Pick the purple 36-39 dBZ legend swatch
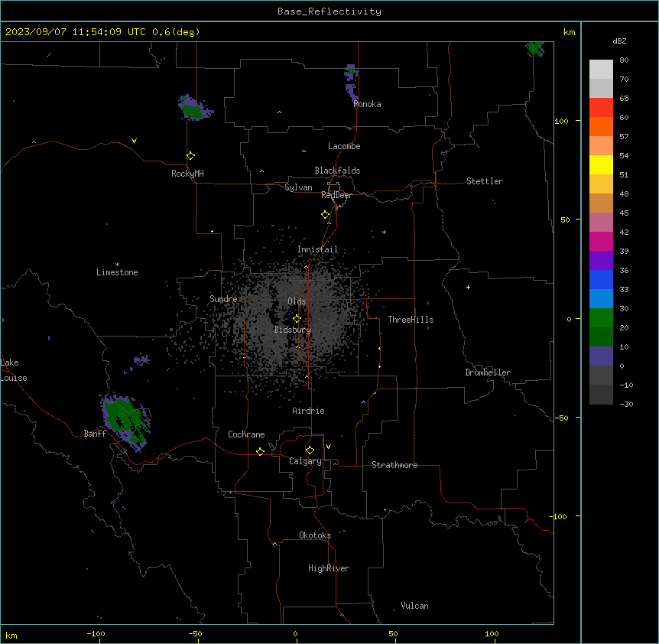This screenshot has width=659, height=644. click(601, 260)
